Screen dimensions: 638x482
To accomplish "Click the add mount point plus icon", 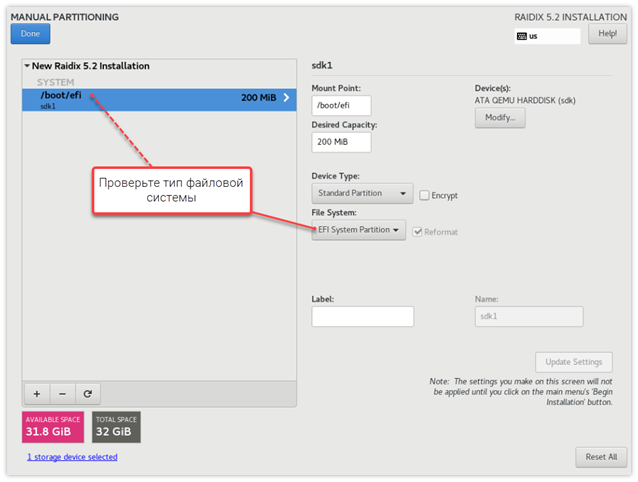I will tap(37, 393).
